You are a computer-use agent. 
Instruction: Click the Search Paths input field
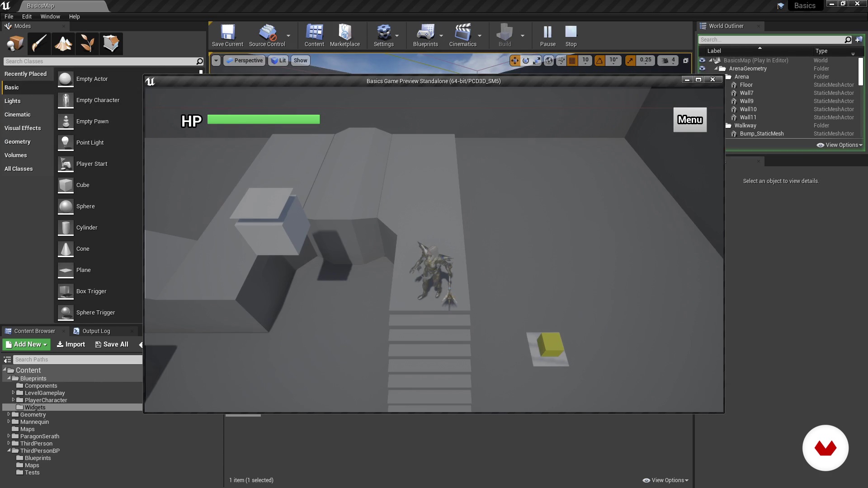78,360
